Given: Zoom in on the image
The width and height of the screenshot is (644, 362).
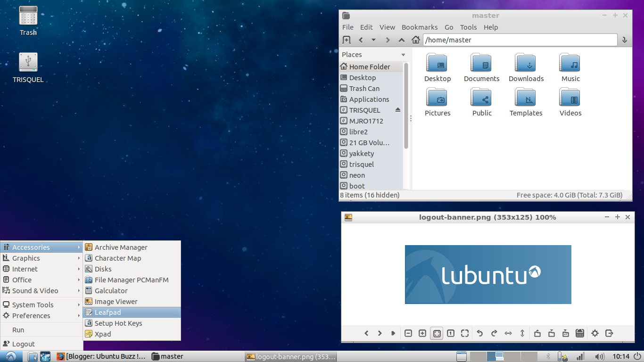Looking at the screenshot, I should 422,333.
